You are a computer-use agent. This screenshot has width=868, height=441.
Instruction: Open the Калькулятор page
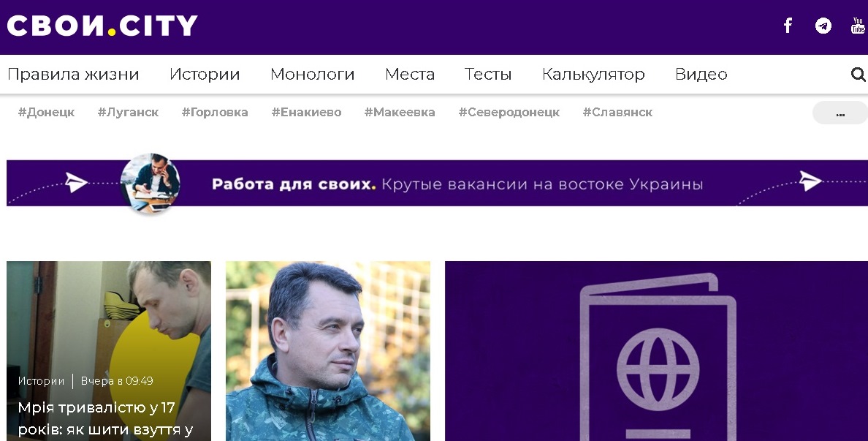tap(593, 75)
